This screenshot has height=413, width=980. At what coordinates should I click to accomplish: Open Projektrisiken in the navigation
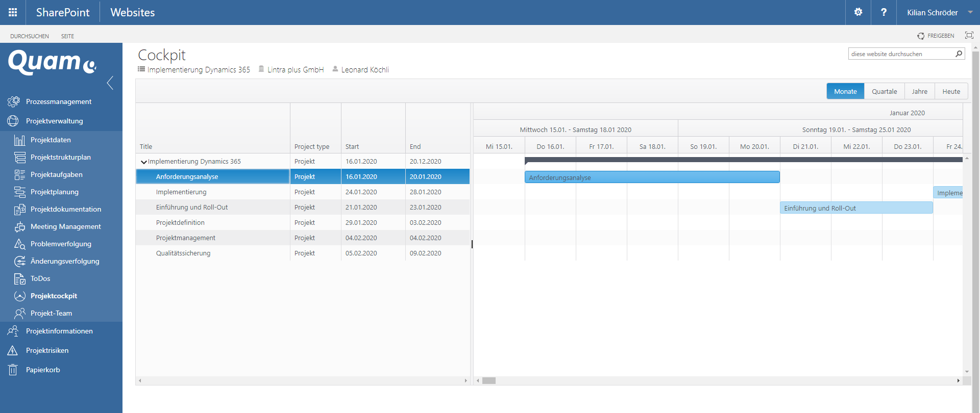[x=47, y=350]
